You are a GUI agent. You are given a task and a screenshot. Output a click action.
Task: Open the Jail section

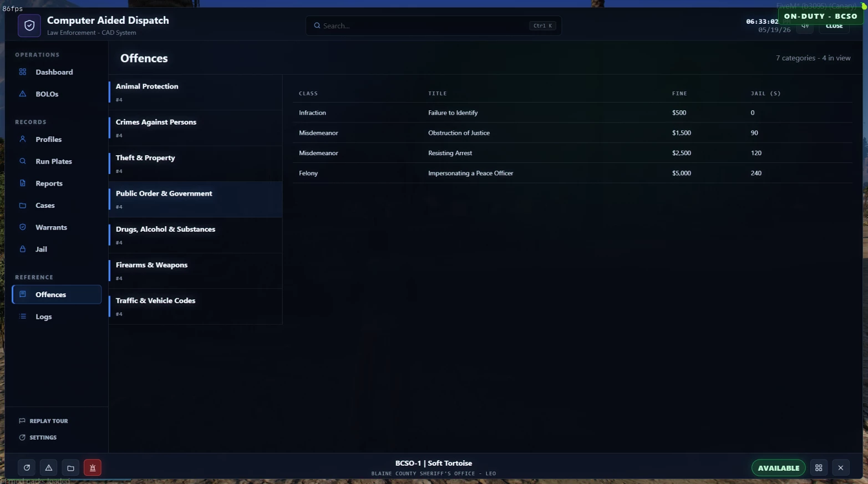tap(56, 249)
